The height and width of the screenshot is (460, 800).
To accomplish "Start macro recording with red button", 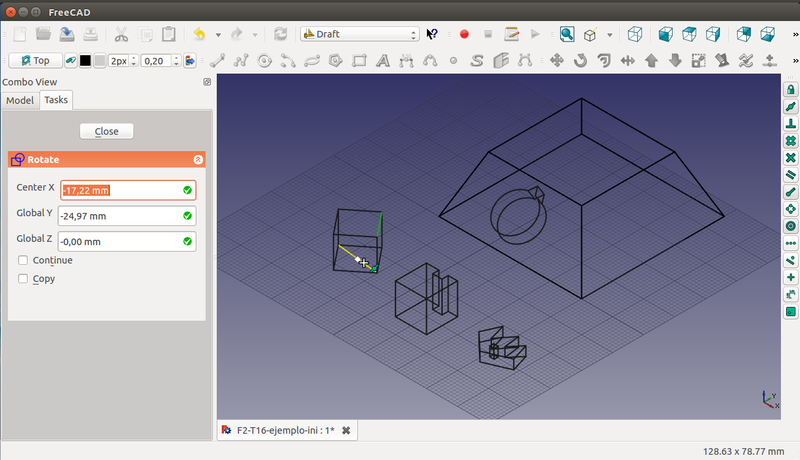I will tap(465, 34).
